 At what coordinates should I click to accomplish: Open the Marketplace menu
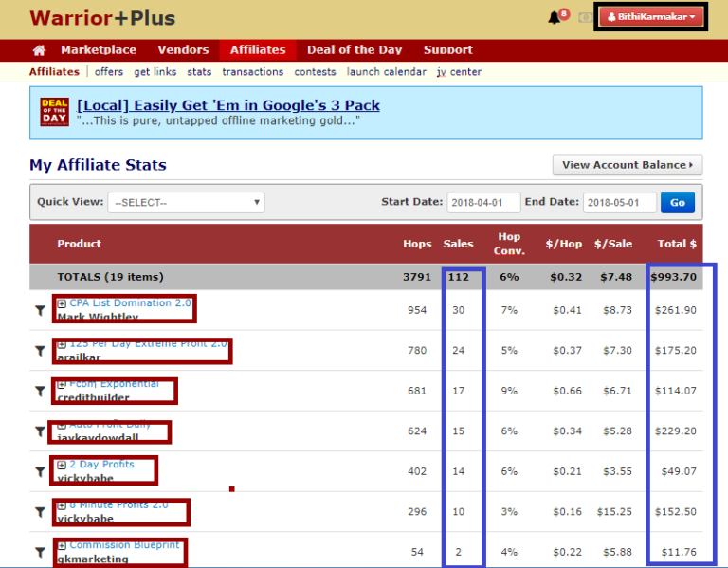tap(99, 50)
